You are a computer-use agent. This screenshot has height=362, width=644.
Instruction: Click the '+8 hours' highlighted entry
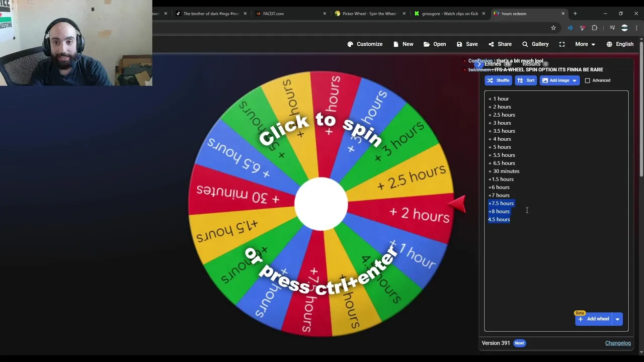click(x=499, y=211)
